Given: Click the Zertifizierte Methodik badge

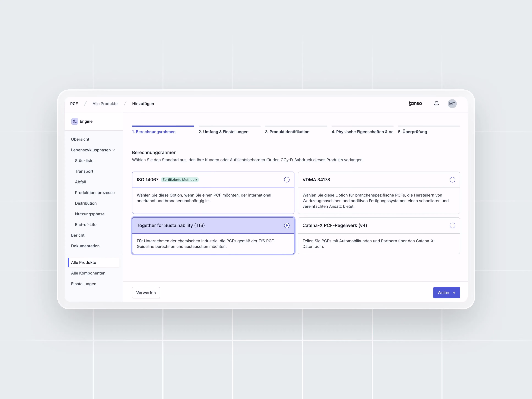Looking at the screenshot, I should click(180, 180).
